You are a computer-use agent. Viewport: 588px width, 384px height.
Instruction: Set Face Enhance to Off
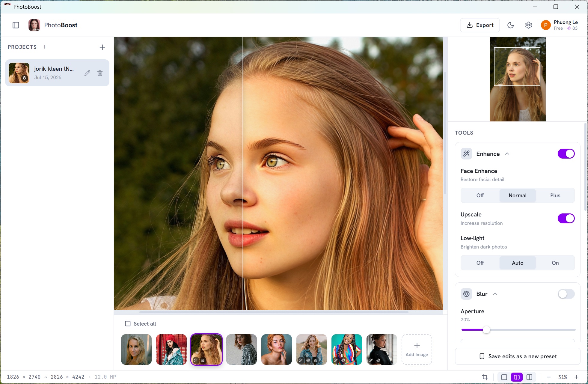tap(480, 195)
